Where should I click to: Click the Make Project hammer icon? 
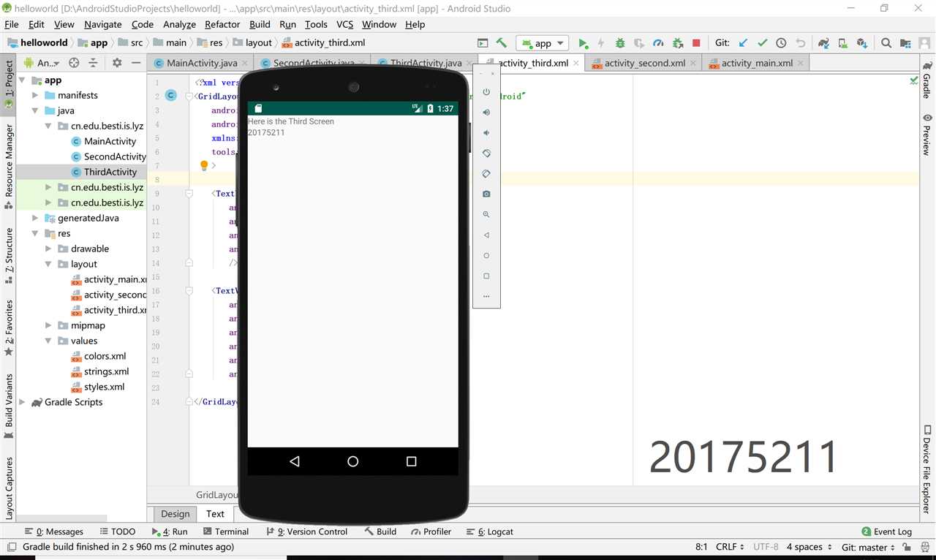(502, 43)
